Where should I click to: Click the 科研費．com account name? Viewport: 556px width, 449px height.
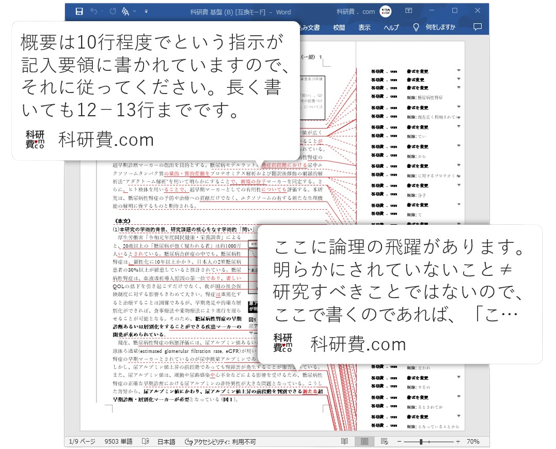(356, 12)
